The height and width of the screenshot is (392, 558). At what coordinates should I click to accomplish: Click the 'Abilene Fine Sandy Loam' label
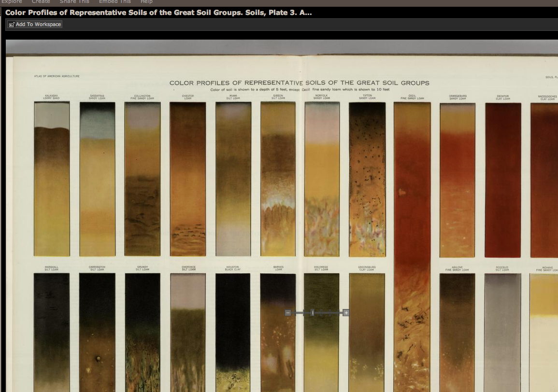457,268
